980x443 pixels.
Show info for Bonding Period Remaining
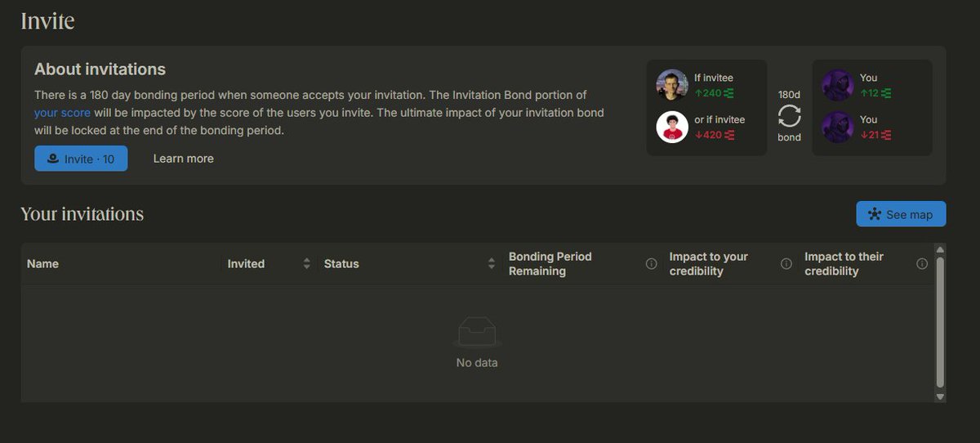pyautogui.click(x=651, y=264)
